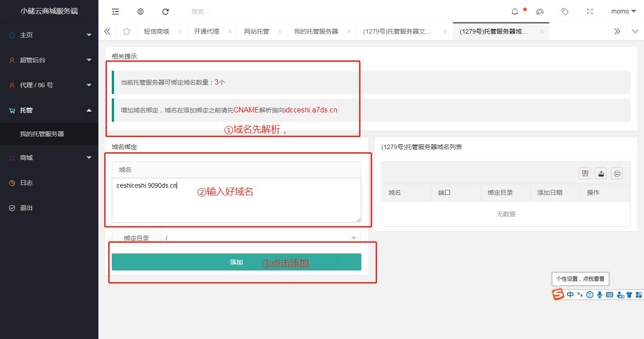
Task: Close the (1279号)托管服务器文 tab
Action: [x=445, y=31]
